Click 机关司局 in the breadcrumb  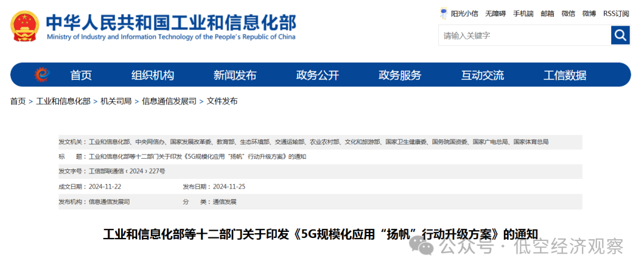pyautogui.click(x=116, y=101)
